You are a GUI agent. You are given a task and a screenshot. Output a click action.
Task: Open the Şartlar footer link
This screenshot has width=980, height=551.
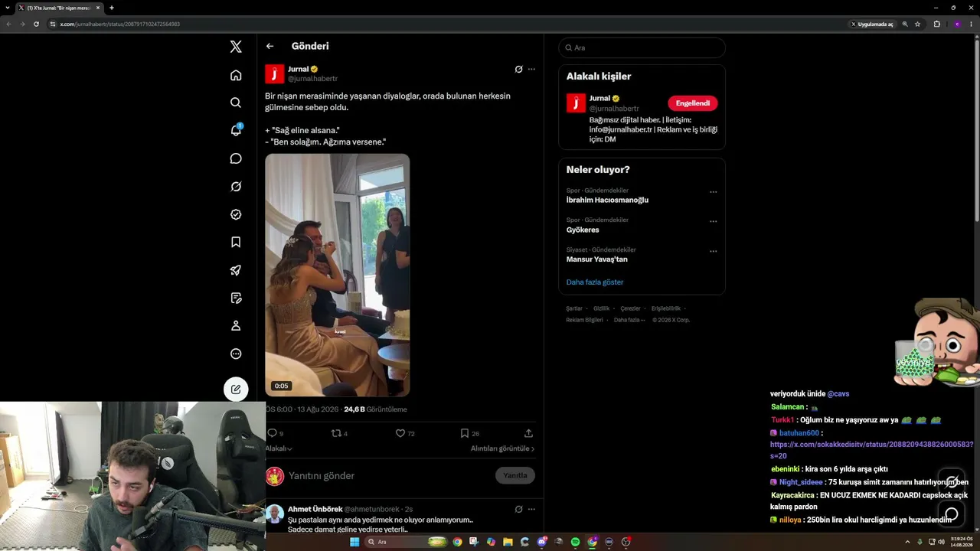pyautogui.click(x=574, y=308)
